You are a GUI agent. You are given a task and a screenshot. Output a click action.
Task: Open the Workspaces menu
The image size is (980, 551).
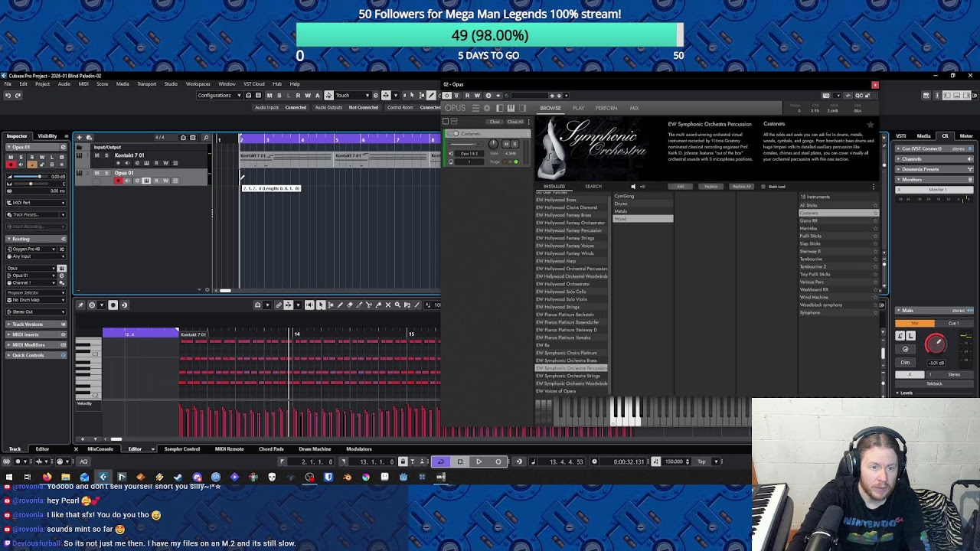(x=198, y=84)
